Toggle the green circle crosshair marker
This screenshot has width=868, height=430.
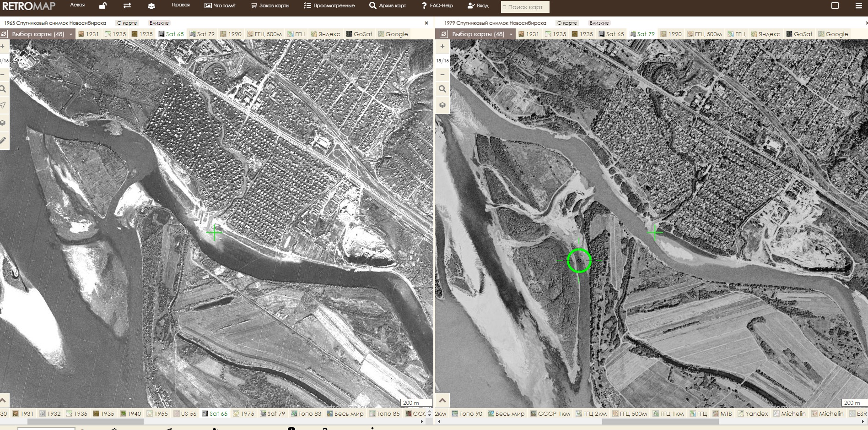click(x=579, y=261)
